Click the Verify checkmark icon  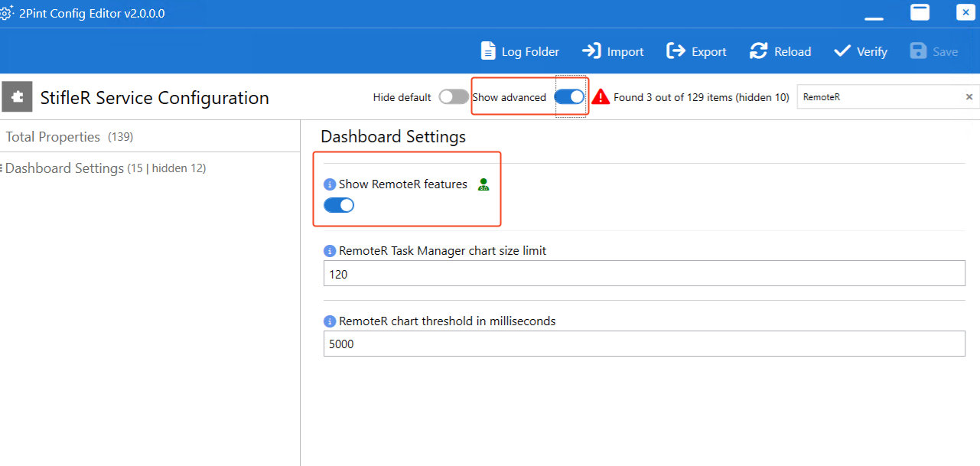click(842, 51)
